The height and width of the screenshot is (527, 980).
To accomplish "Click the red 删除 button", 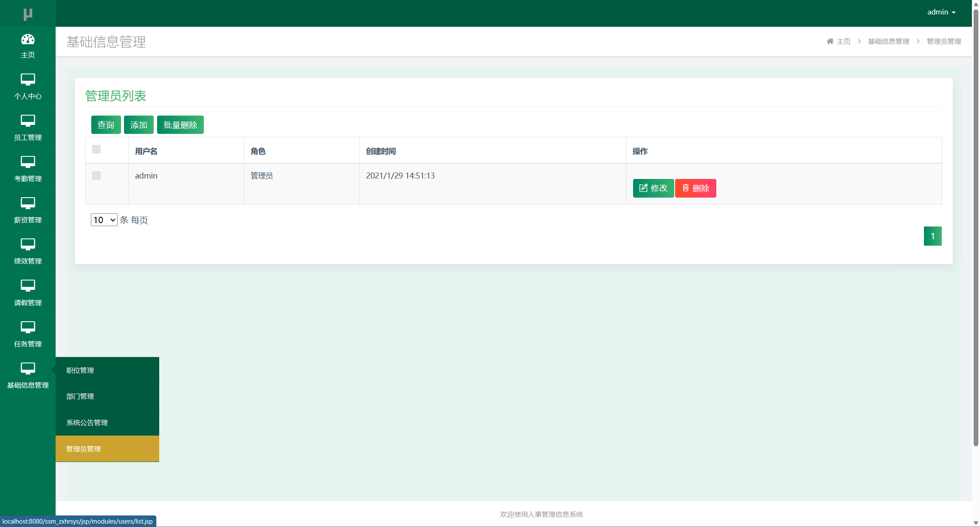I will coord(696,188).
